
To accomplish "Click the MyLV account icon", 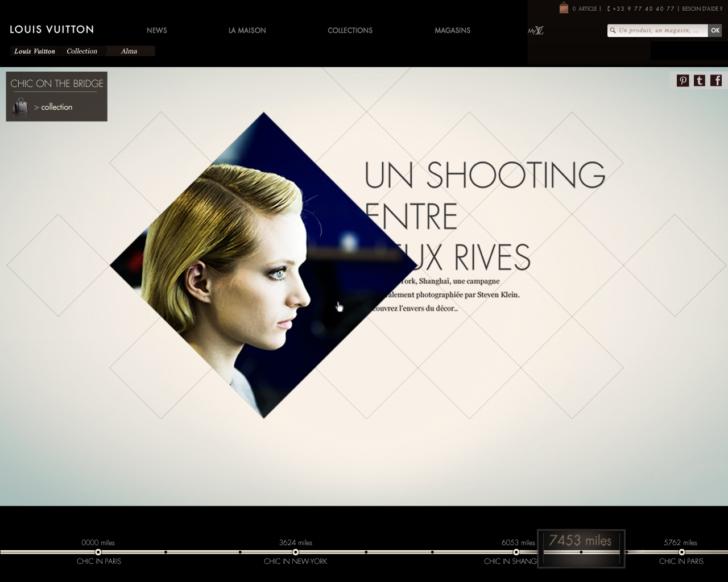I will (535, 31).
